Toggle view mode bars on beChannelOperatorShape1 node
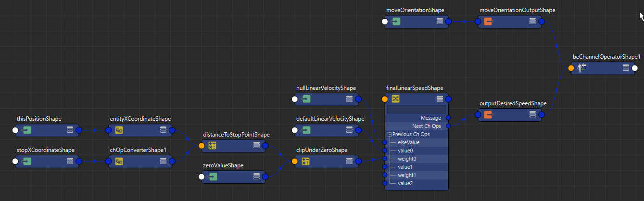Image resolution: width=644 pixels, height=201 pixels. click(626, 68)
